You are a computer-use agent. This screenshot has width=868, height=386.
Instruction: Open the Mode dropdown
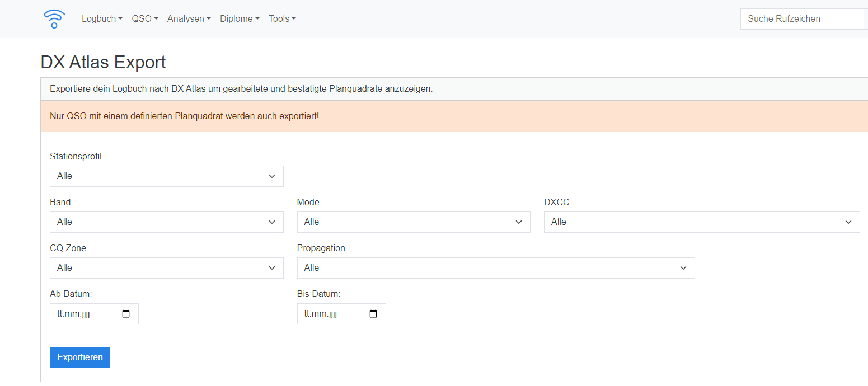click(x=413, y=222)
